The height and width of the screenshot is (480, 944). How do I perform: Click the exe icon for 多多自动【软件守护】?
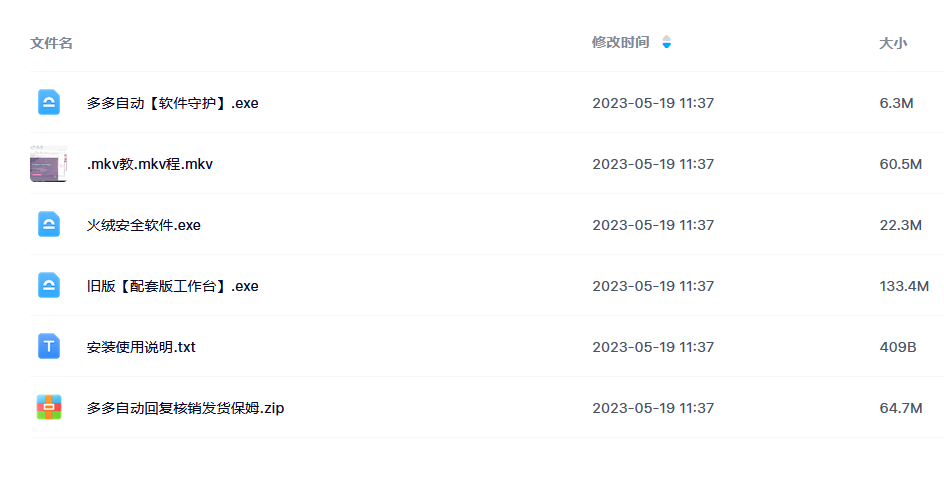click(x=49, y=102)
